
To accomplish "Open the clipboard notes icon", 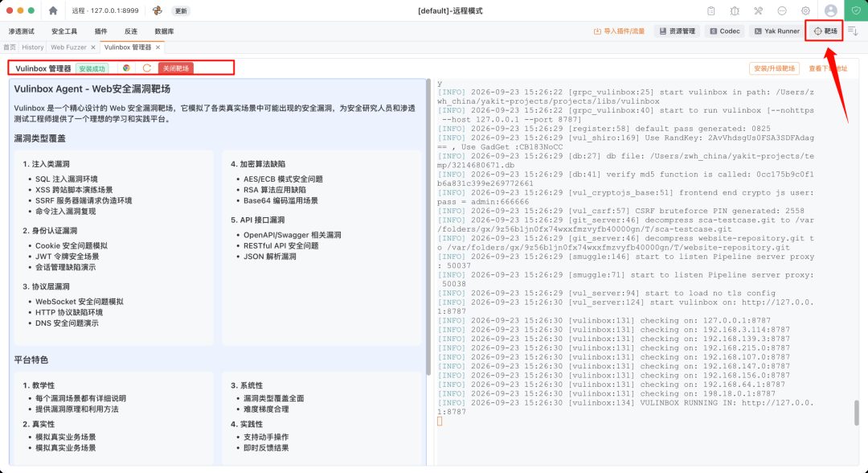I will [711, 10].
